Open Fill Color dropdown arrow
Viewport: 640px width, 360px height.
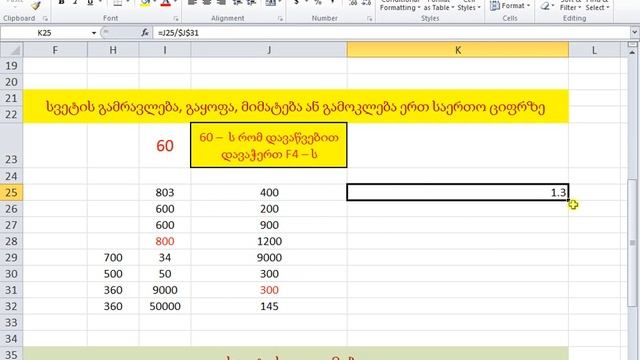pos(155,2)
